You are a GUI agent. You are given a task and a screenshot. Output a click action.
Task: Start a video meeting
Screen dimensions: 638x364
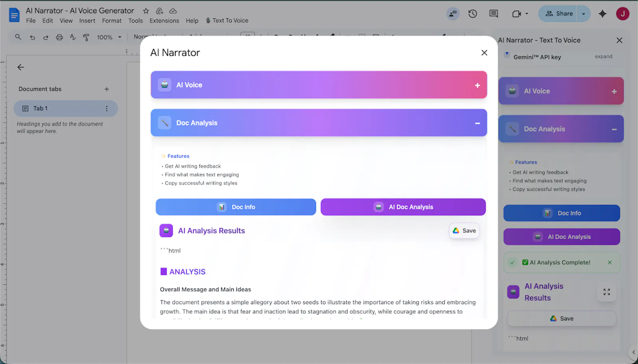pyautogui.click(x=516, y=14)
